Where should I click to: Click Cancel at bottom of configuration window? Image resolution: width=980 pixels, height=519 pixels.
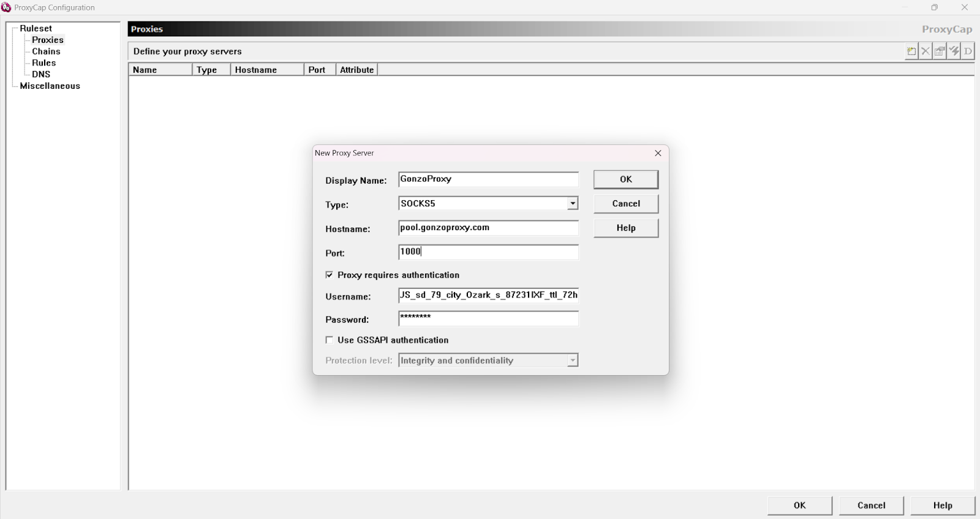pos(872,506)
